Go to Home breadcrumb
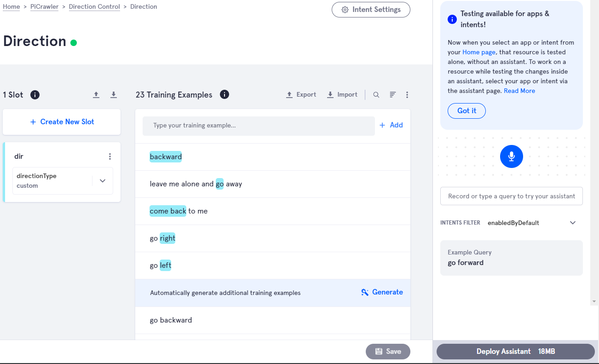 [x=12, y=7]
